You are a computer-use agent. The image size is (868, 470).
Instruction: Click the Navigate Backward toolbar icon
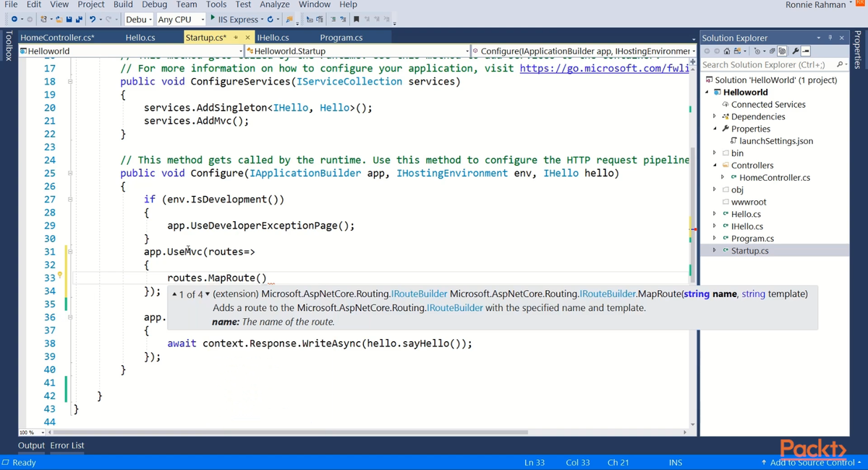[14, 19]
